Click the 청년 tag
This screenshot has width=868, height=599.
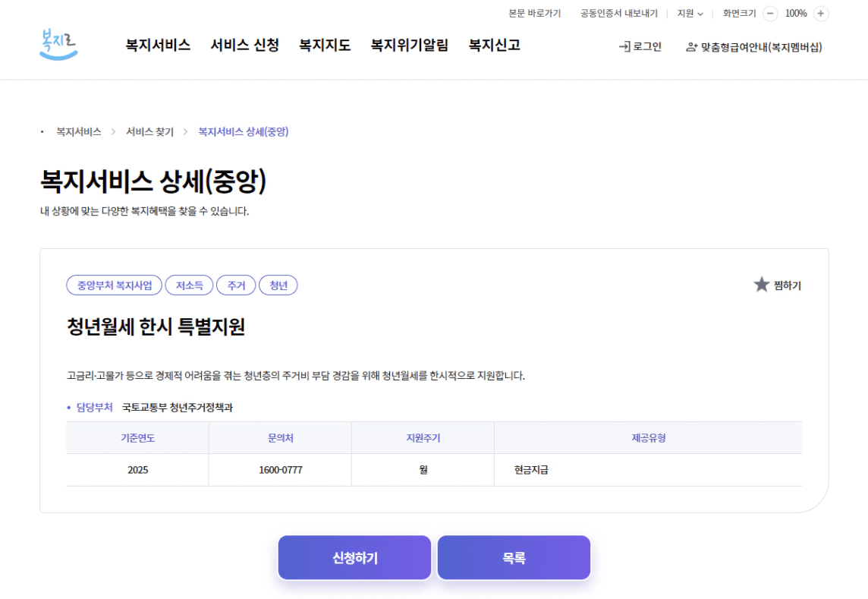pos(278,285)
